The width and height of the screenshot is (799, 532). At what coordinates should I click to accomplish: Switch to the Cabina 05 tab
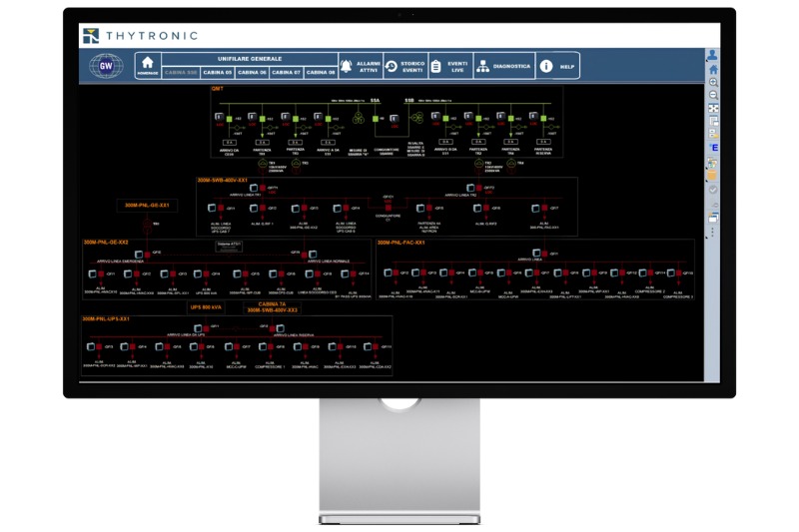pyautogui.click(x=218, y=72)
